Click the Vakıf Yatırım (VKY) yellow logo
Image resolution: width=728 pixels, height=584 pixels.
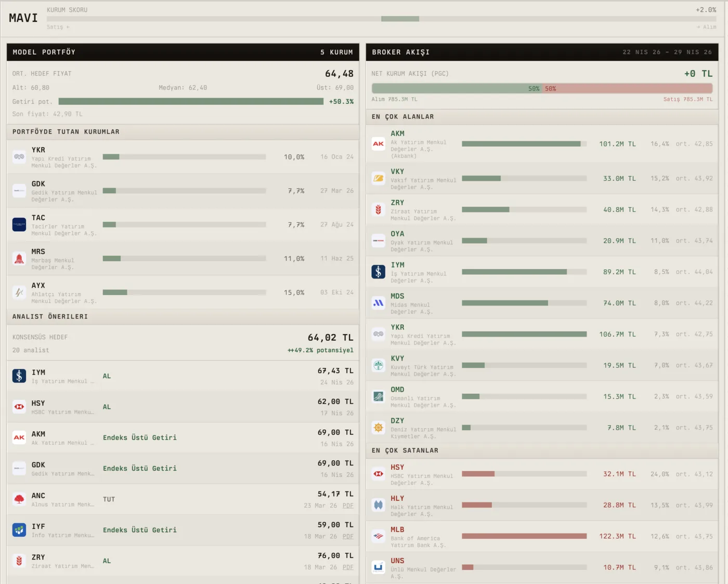coord(379,178)
